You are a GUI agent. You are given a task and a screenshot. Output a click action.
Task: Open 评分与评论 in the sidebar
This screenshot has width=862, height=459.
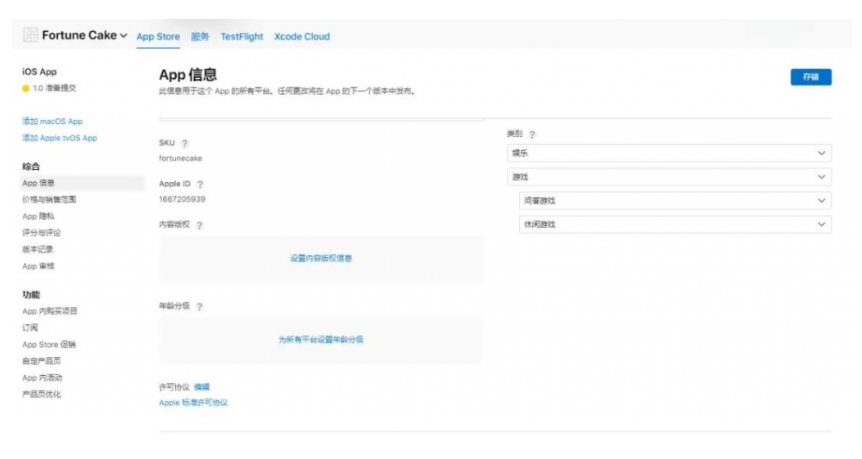click(x=41, y=233)
